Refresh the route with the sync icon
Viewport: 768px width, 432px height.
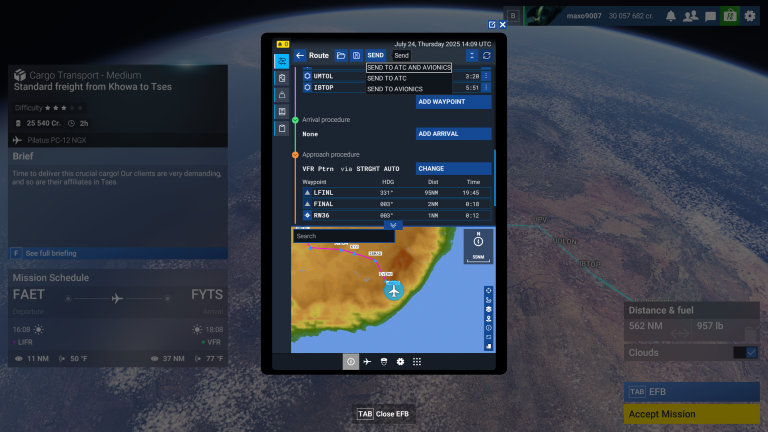pyautogui.click(x=486, y=55)
